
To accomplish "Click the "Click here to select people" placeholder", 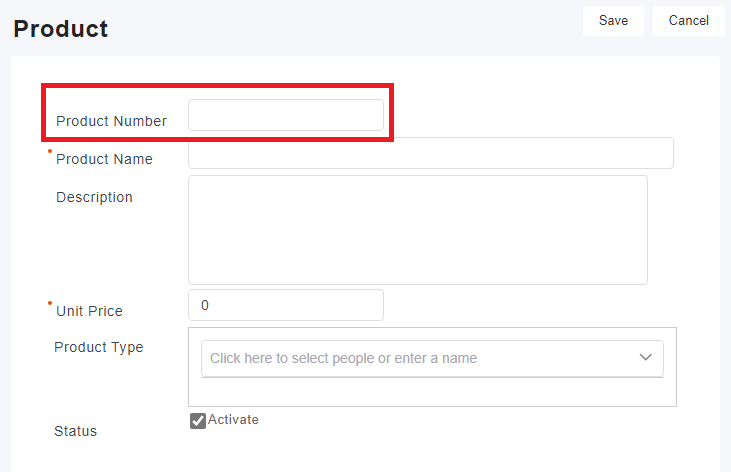I will (343, 358).
